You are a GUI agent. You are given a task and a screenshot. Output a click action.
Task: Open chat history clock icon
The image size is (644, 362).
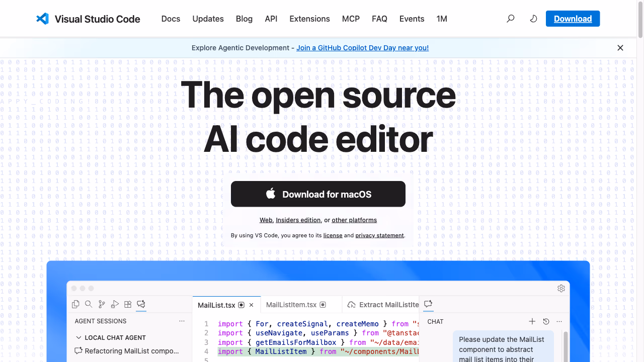pyautogui.click(x=546, y=321)
